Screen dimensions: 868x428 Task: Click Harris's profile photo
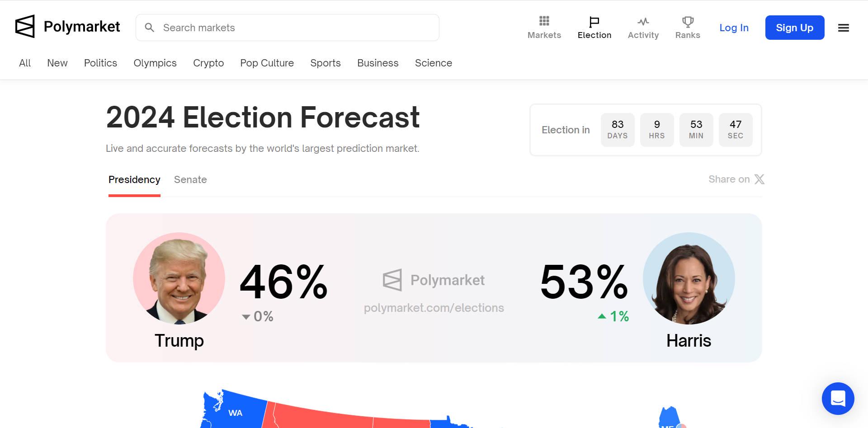point(689,278)
